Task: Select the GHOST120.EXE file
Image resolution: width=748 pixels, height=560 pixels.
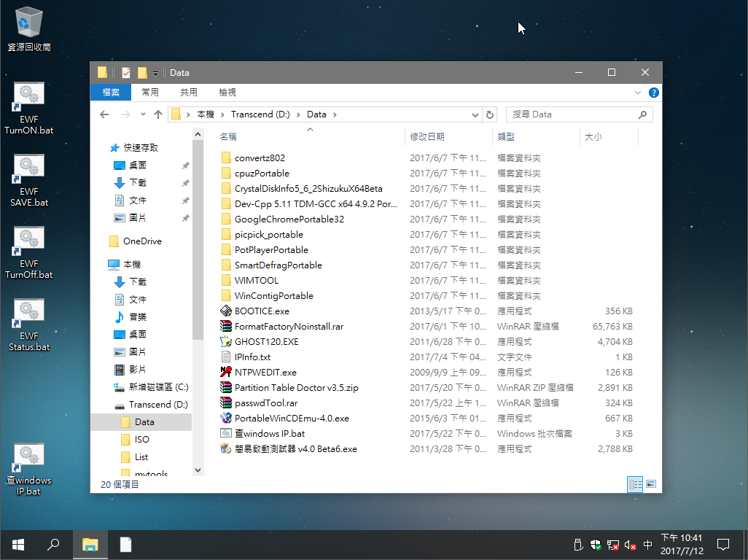Action: tap(266, 342)
